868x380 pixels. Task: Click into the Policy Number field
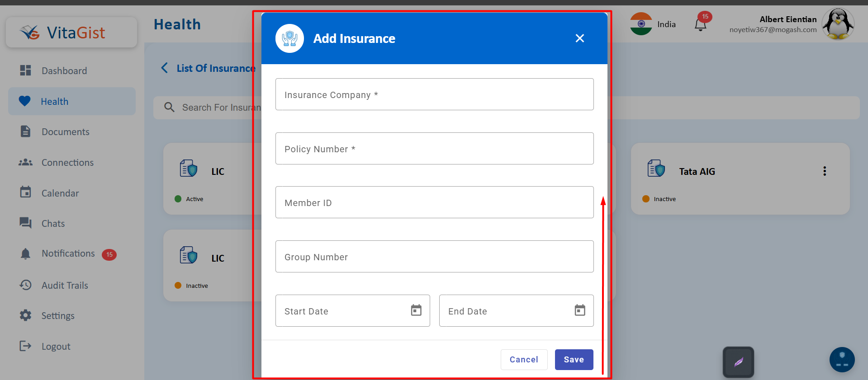434,149
